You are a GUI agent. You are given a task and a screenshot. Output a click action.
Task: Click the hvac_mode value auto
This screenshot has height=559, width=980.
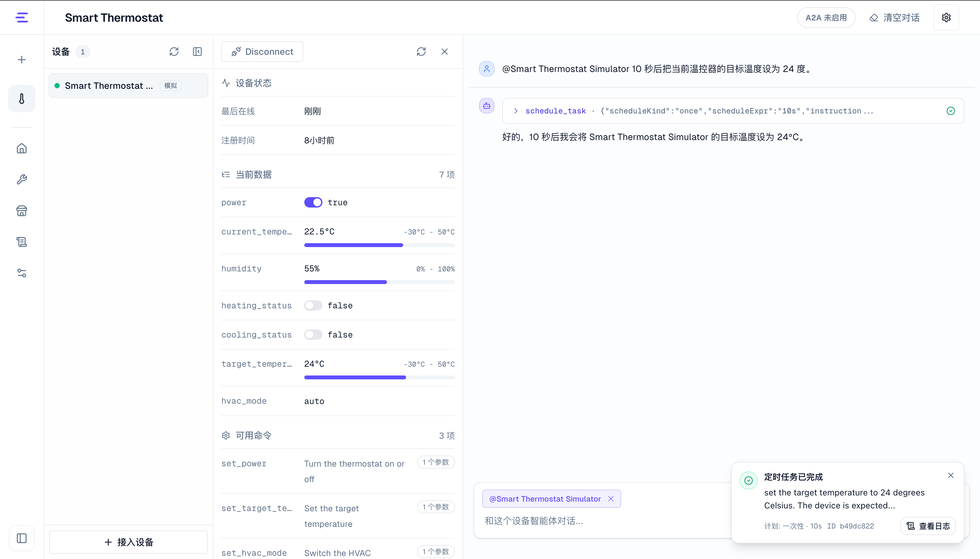point(314,401)
